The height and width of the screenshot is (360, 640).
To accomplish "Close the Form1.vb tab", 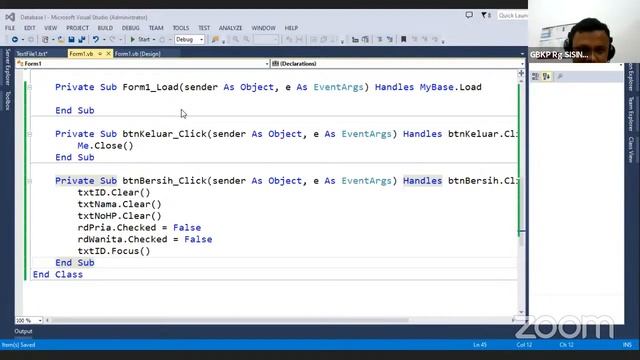I will pyautogui.click(x=109, y=53).
